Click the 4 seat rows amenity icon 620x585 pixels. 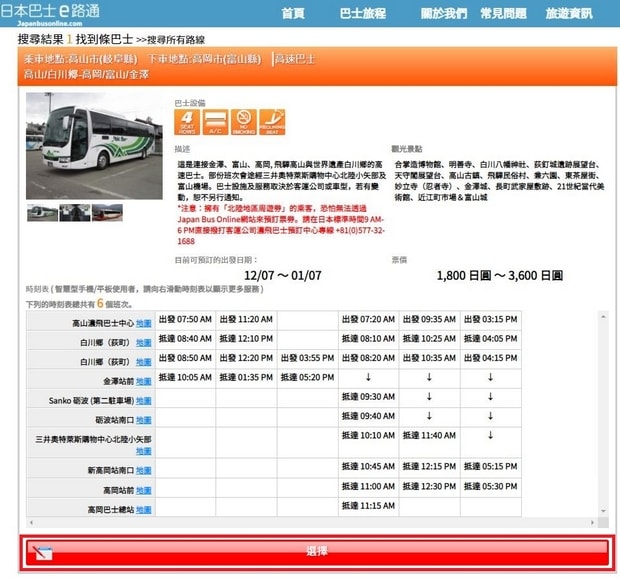pos(187,122)
